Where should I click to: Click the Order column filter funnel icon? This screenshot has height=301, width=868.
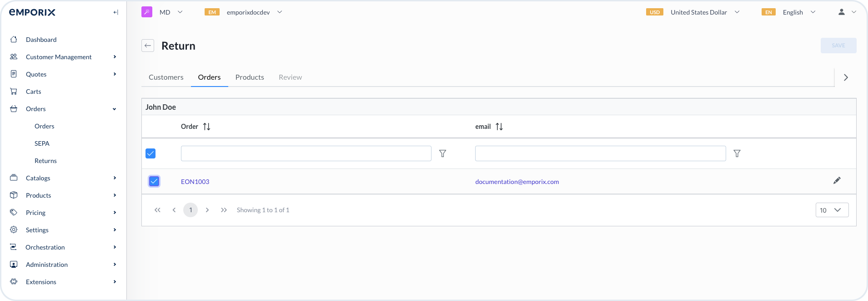[442, 154]
